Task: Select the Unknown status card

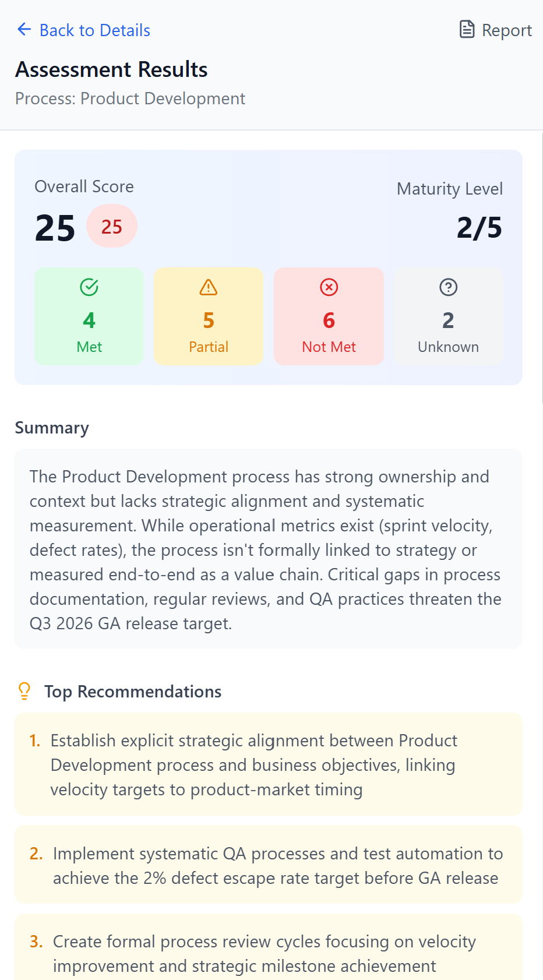Action: [x=448, y=316]
